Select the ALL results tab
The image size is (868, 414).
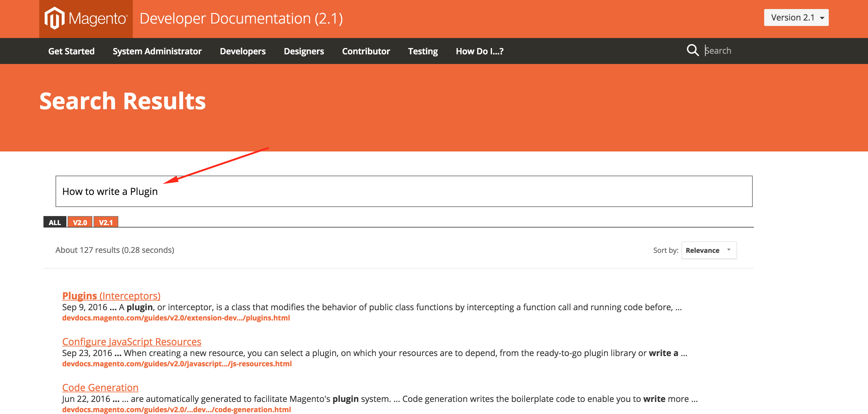tap(55, 222)
